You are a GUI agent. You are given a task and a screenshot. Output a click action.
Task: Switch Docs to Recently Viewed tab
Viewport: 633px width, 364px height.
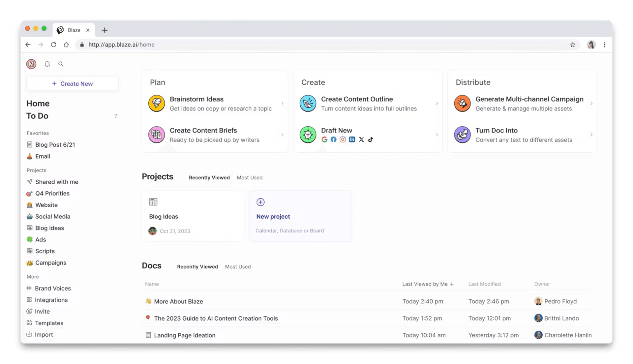[197, 266]
